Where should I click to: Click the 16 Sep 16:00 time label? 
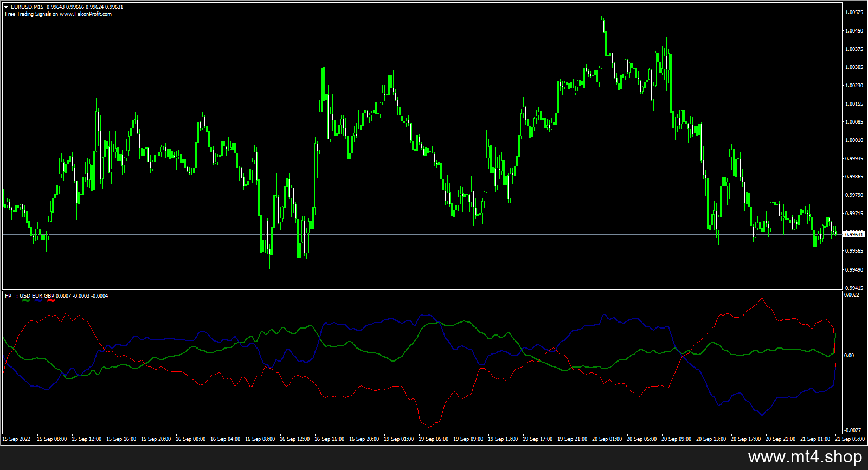coord(329,439)
